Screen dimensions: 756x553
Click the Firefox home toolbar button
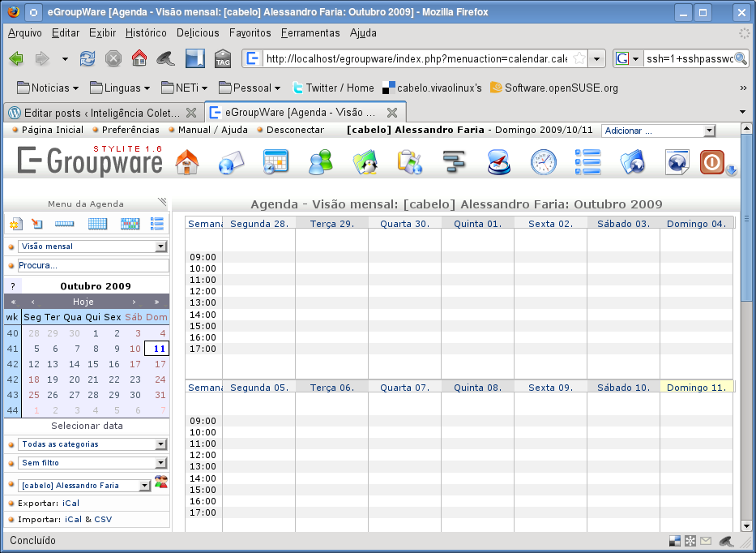[139, 58]
